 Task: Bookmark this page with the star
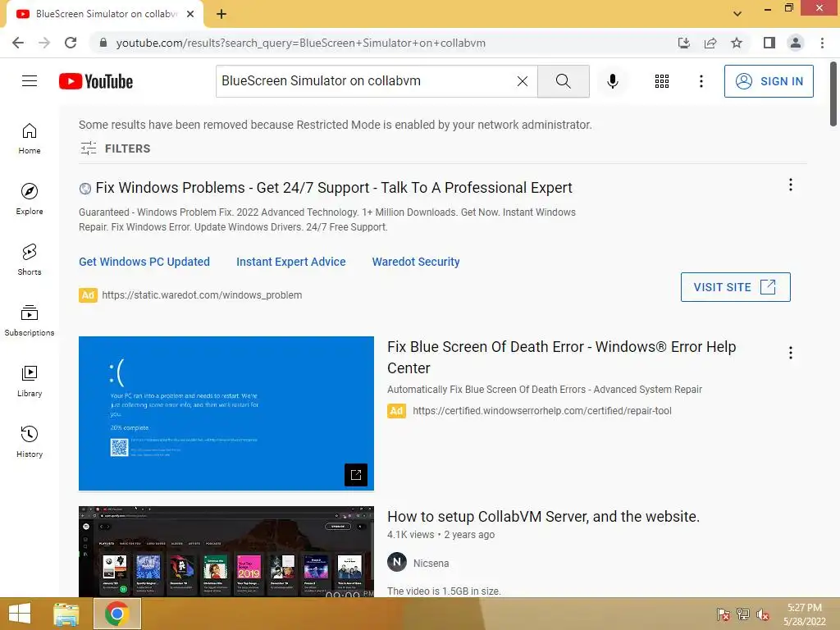pyautogui.click(x=737, y=43)
